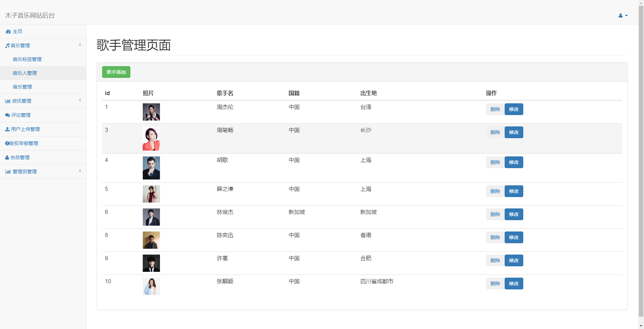Viewport: 644px width, 329px height.
Task: Click 胡歌's photo thumbnail
Action: point(151,168)
